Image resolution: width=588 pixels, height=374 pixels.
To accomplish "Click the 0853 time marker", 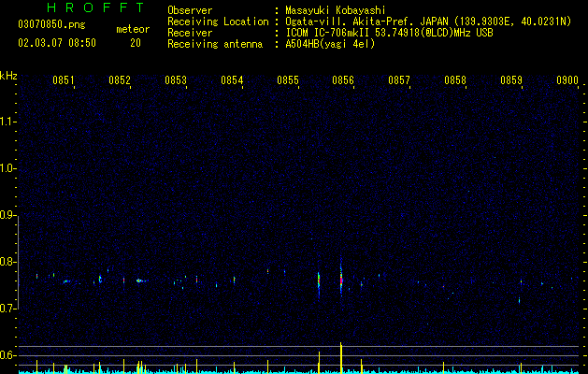I will pos(176,80).
